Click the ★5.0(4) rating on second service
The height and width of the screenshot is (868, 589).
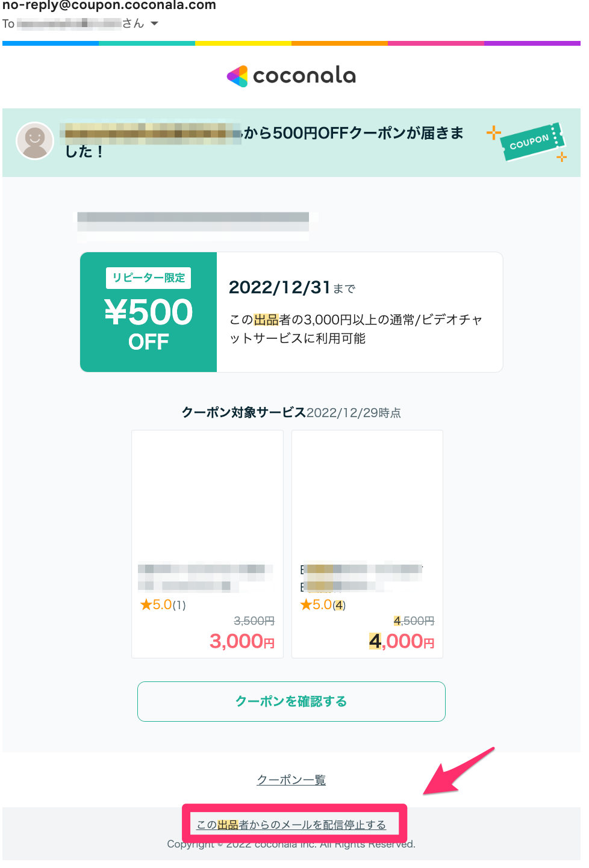pyautogui.click(x=323, y=604)
